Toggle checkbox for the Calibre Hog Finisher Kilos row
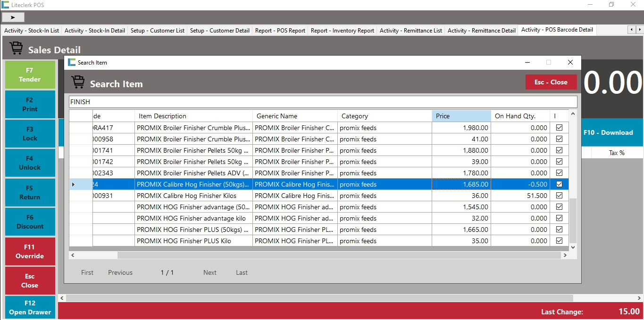This screenshot has width=644, height=320. click(x=559, y=196)
